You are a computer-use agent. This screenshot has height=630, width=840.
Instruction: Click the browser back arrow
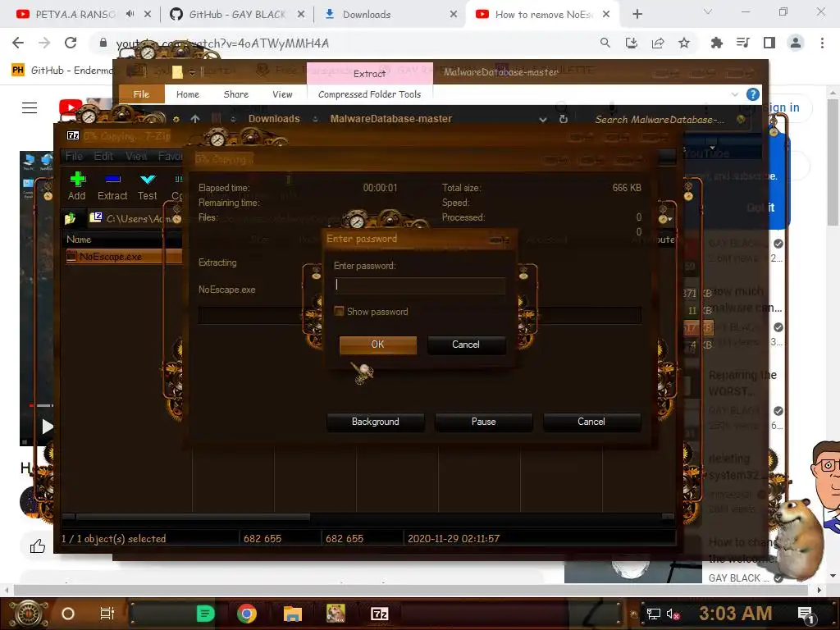coord(18,43)
